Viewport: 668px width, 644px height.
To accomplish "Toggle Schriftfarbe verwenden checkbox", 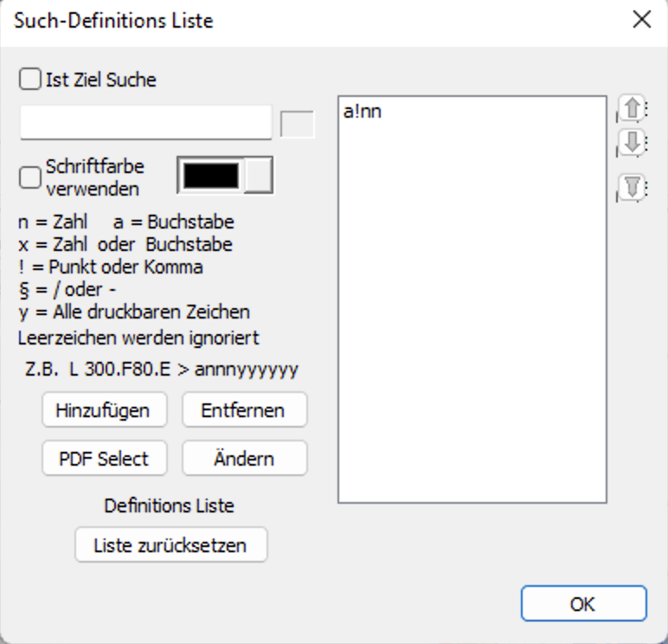I will 29,177.
